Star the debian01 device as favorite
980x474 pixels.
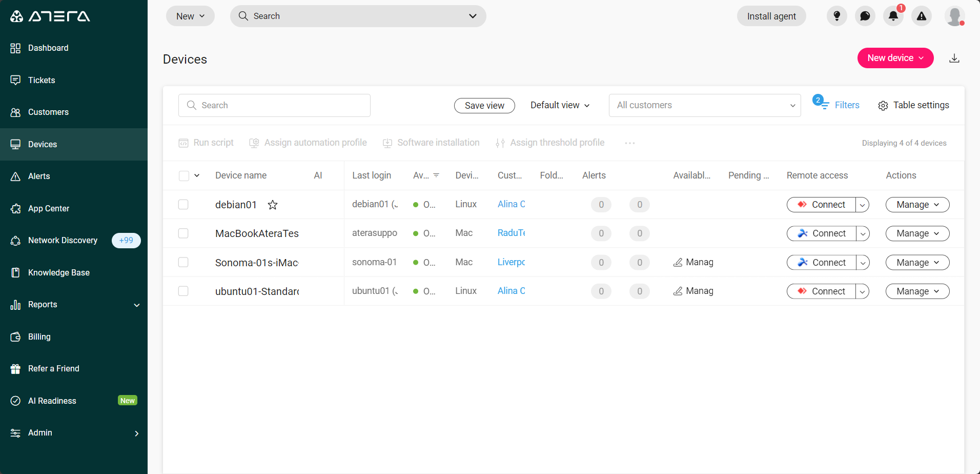point(273,205)
